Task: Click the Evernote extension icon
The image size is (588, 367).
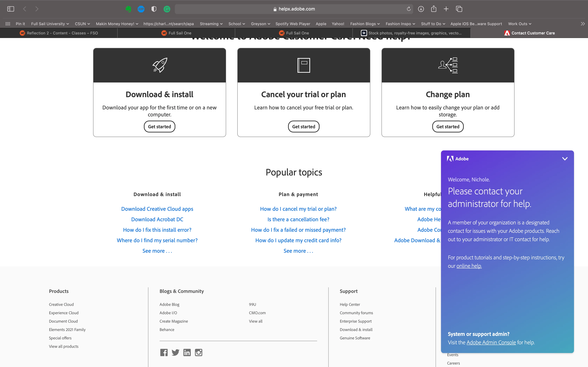Action: [128, 9]
